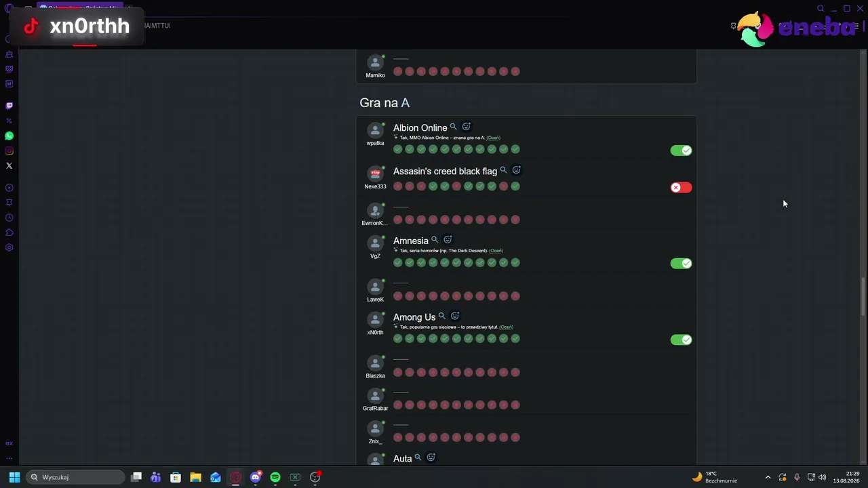Expand hidden system tray icons chevron
Image resolution: width=868 pixels, height=488 pixels.
(768, 477)
